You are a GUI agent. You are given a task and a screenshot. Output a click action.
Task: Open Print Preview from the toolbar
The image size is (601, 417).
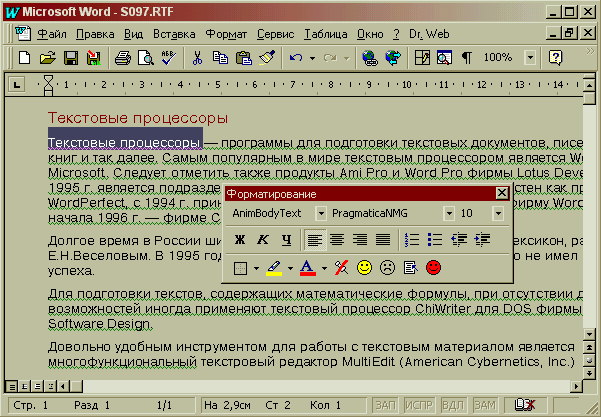coord(144,58)
